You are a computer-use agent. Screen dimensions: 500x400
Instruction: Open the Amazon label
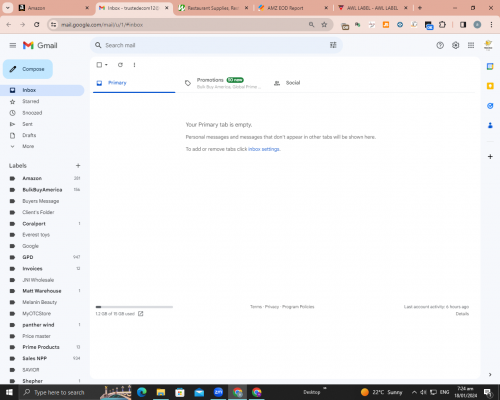click(x=32, y=178)
